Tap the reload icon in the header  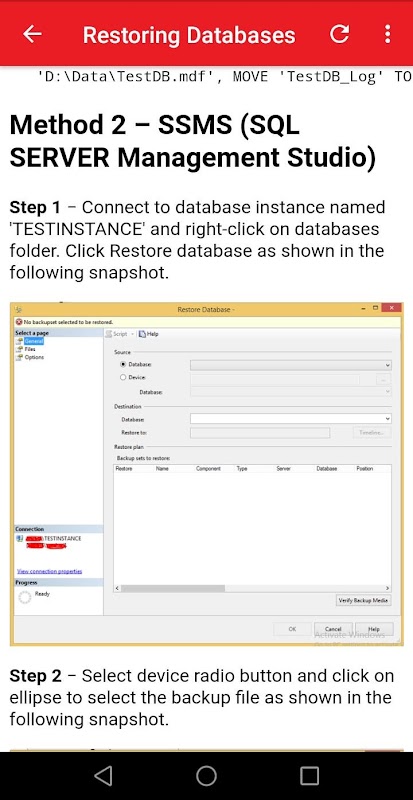(x=339, y=34)
